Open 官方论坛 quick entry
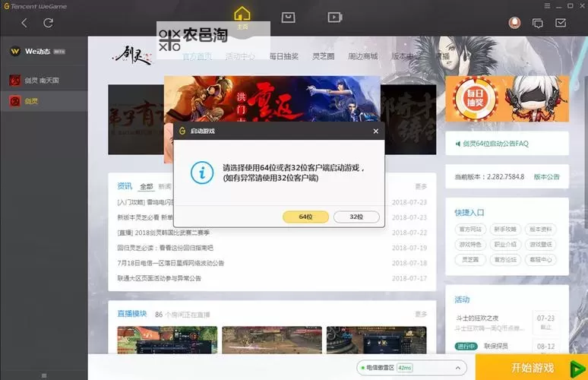 (505, 260)
